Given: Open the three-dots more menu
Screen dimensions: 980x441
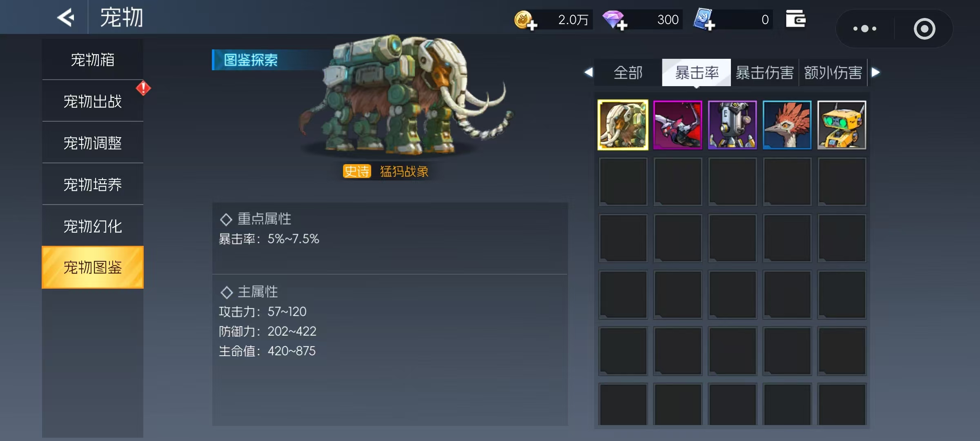Looking at the screenshot, I should coord(864,29).
